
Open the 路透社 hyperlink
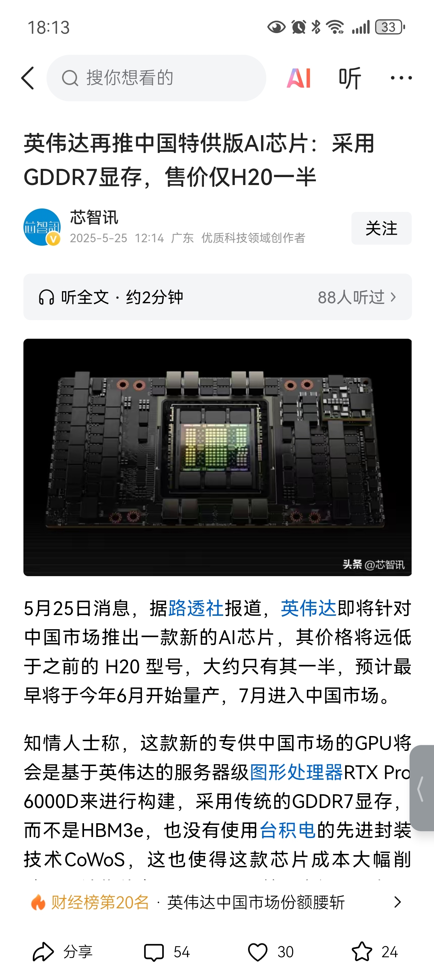coord(196,608)
